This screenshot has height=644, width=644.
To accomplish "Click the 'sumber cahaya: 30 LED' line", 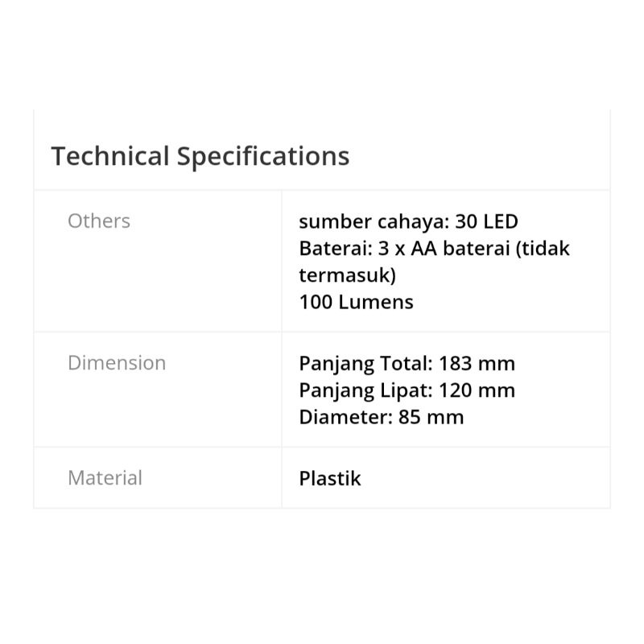I will click(408, 221).
